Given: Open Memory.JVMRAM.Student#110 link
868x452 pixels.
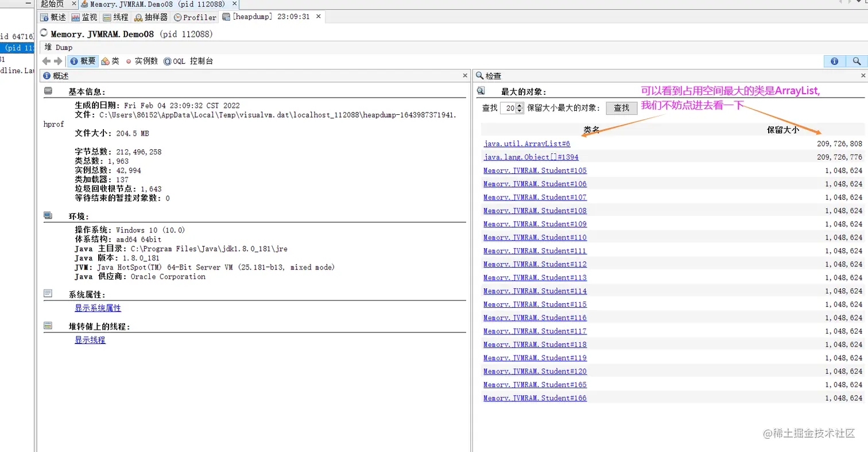Looking at the screenshot, I should (535, 237).
